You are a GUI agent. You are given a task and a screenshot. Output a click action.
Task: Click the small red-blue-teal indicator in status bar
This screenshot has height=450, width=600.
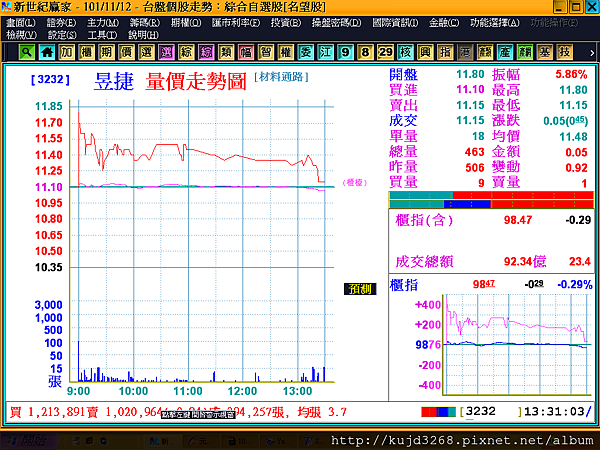point(438,412)
